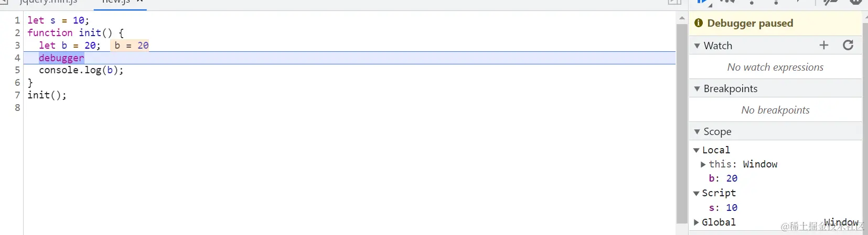The height and width of the screenshot is (235, 868).
Task: Collapse the Script scope tree
Action: click(x=696, y=194)
